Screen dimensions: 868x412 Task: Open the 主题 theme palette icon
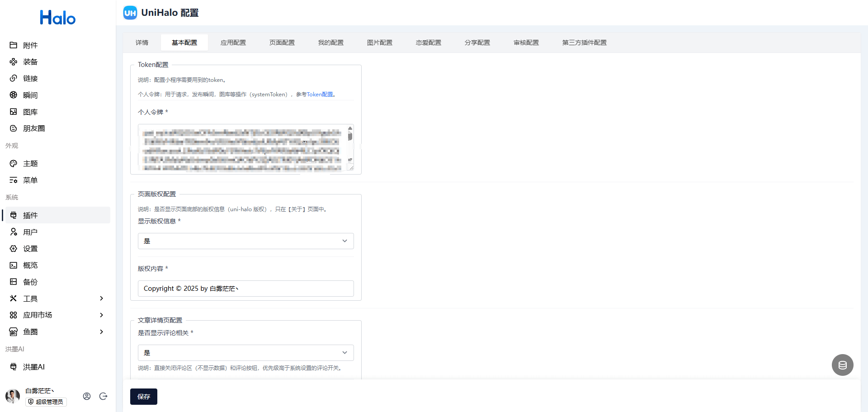[14, 164]
